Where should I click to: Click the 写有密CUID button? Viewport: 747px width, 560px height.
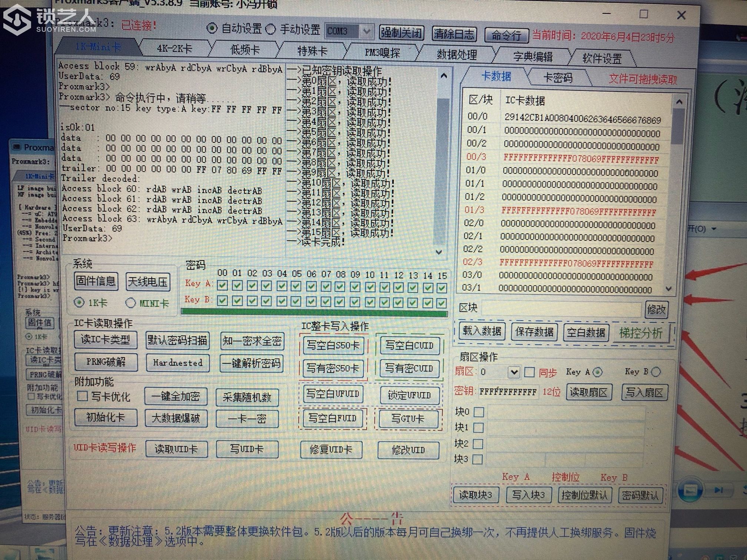409,369
